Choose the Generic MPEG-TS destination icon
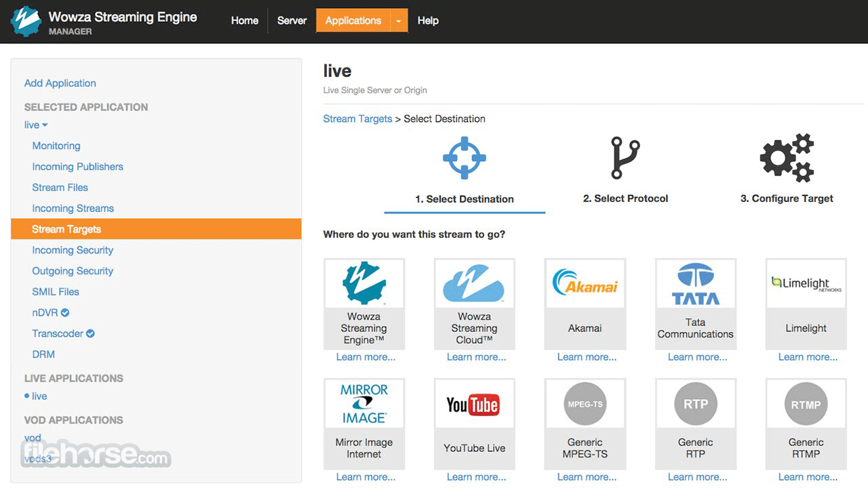The image size is (868, 488). [x=585, y=405]
